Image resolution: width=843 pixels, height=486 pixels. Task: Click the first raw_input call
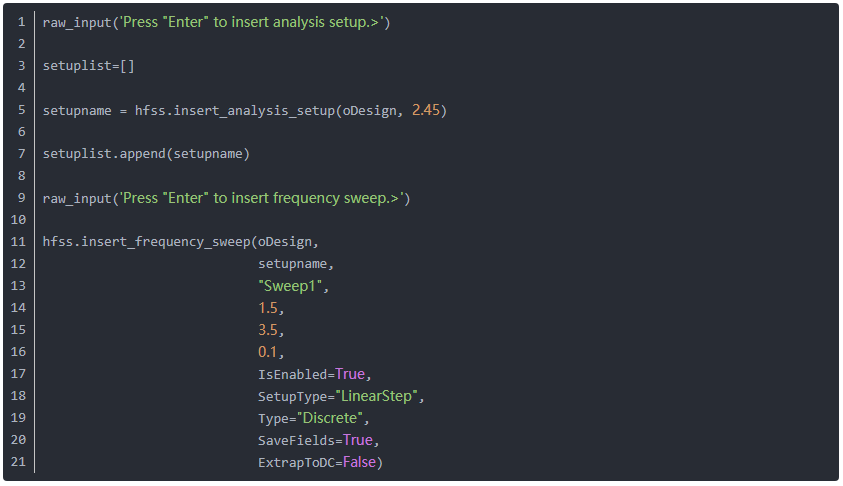[x=78, y=22]
